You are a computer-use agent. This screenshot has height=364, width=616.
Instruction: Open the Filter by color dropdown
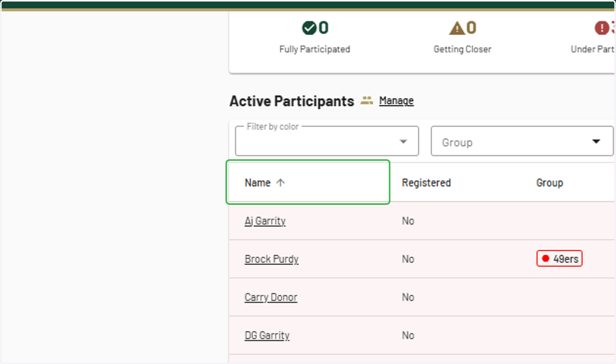point(327,141)
